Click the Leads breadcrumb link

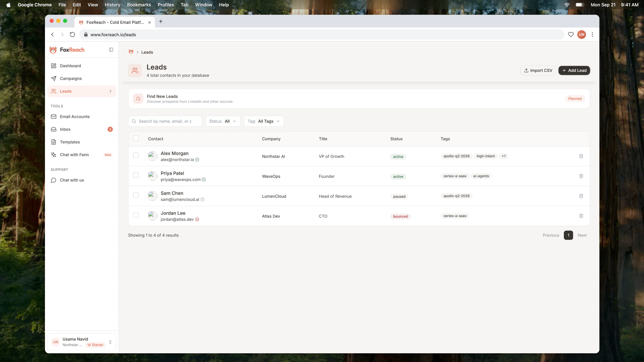click(x=147, y=52)
